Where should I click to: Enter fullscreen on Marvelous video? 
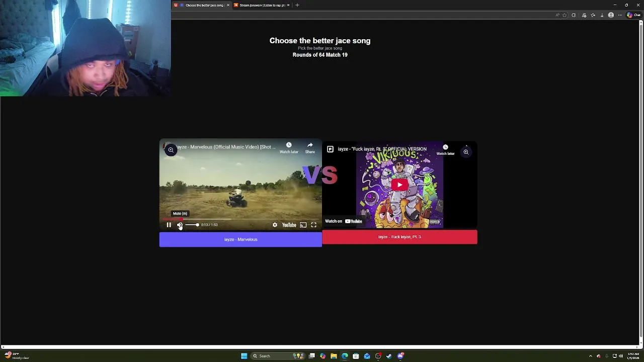[313, 225]
